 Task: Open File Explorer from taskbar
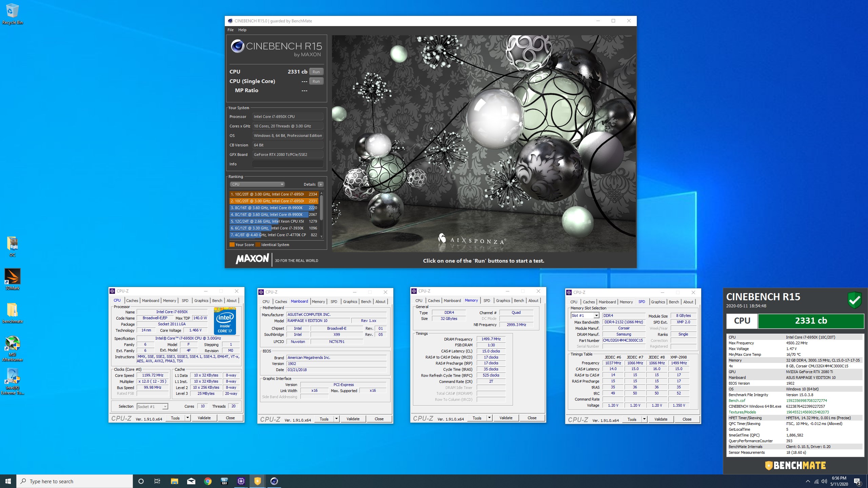coord(174,481)
